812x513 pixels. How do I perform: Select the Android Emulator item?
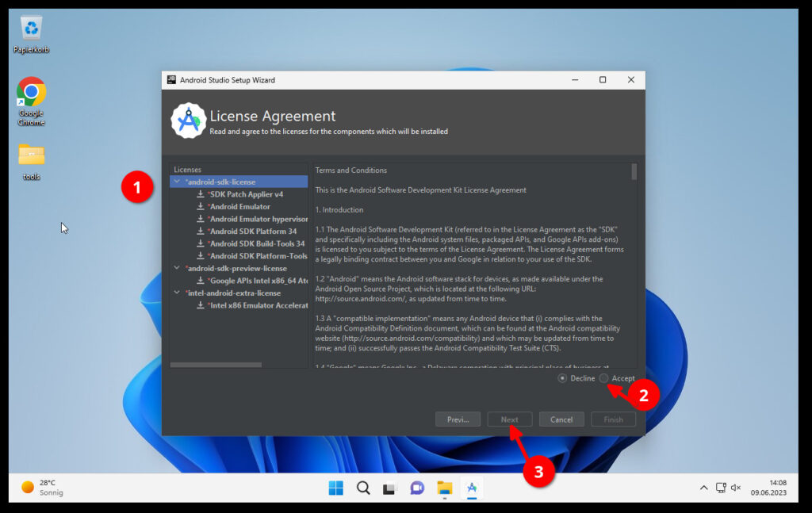point(239,206)
